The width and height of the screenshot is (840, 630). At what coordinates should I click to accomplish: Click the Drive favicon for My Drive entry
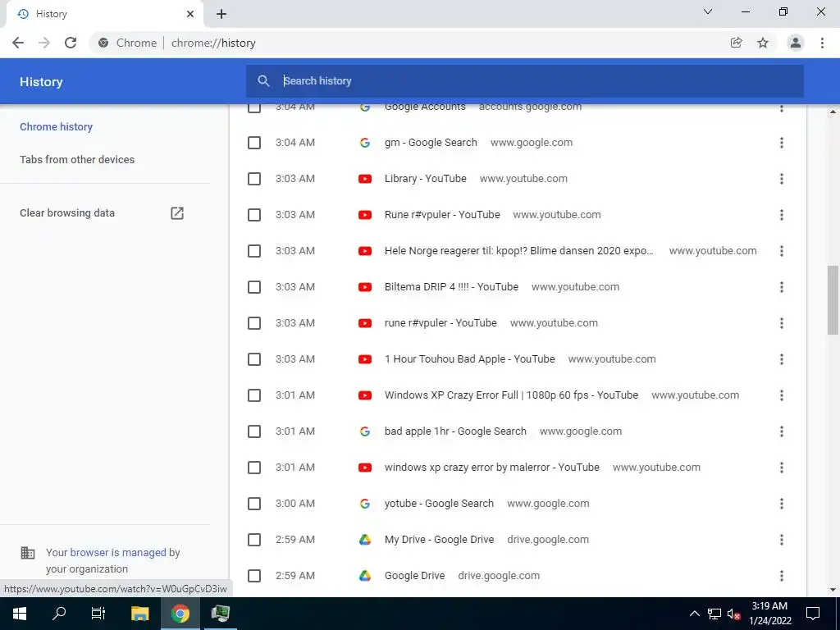(x=365, y=540)
